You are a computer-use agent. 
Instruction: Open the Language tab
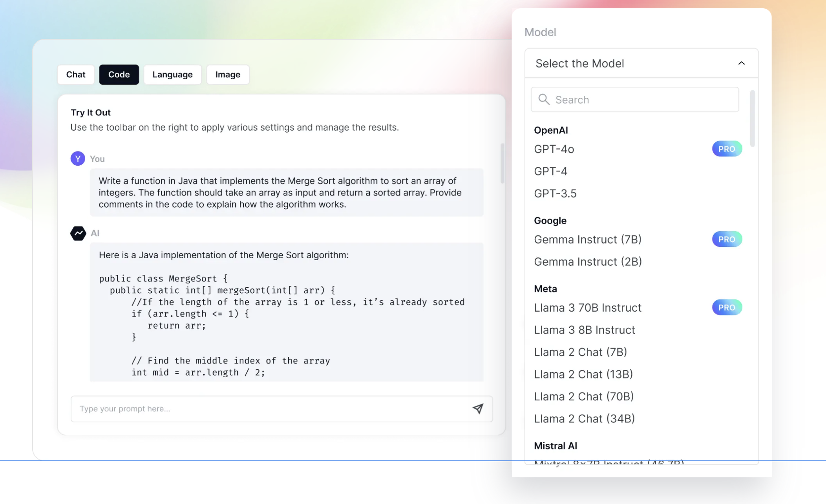pyautogui.click(x=173, y=75)
